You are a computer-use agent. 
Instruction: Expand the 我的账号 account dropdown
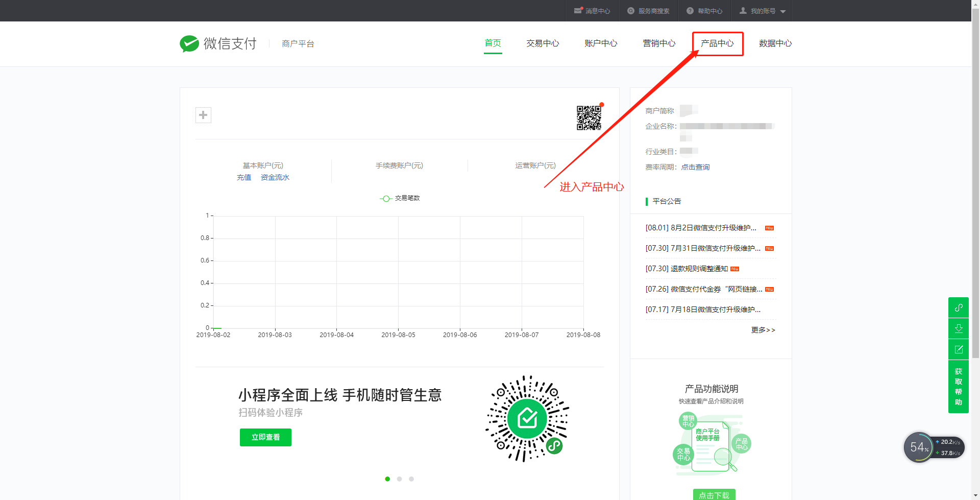tap(763, 11)
